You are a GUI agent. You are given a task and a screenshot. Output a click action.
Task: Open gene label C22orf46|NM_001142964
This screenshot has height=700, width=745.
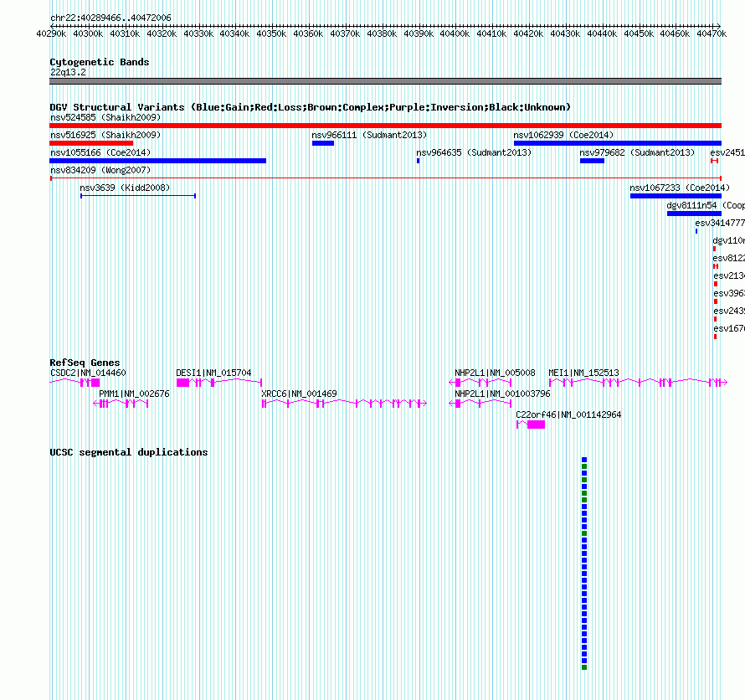click(568, 414)
